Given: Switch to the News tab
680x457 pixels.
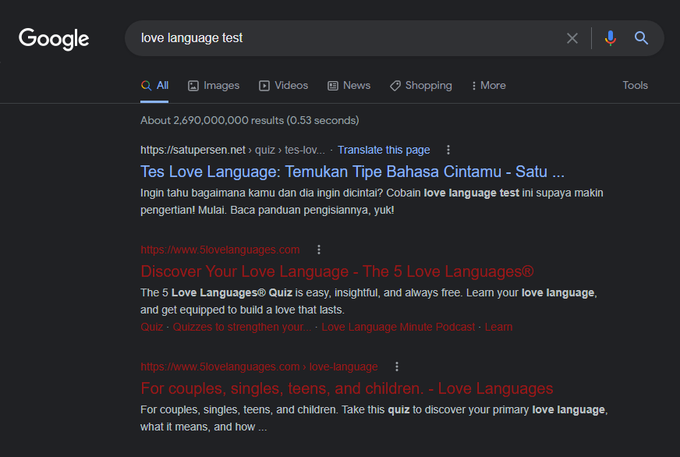Looking at the screenshot, I should (x=349, y=85).
